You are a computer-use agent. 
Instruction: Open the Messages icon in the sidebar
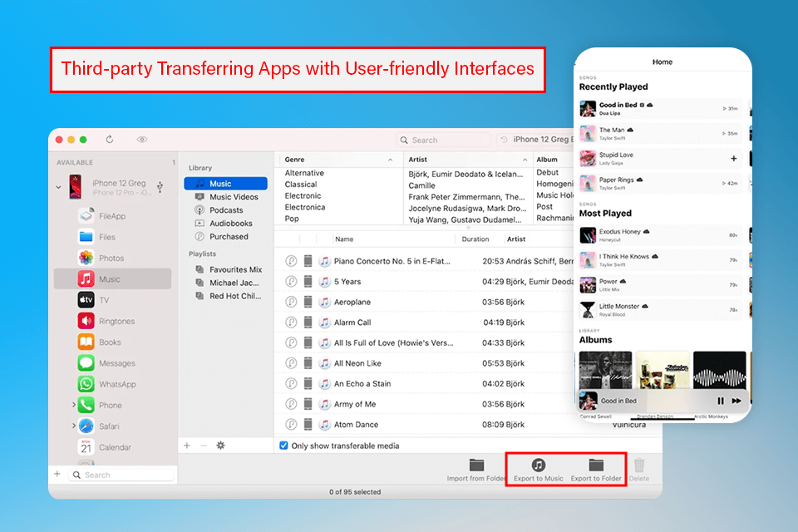point(86,363)
